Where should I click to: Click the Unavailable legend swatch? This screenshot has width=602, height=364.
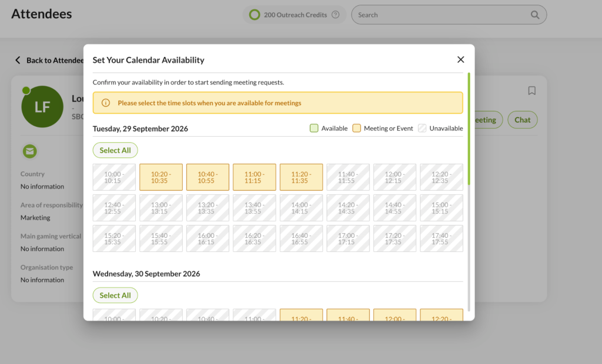pos(422,128)
